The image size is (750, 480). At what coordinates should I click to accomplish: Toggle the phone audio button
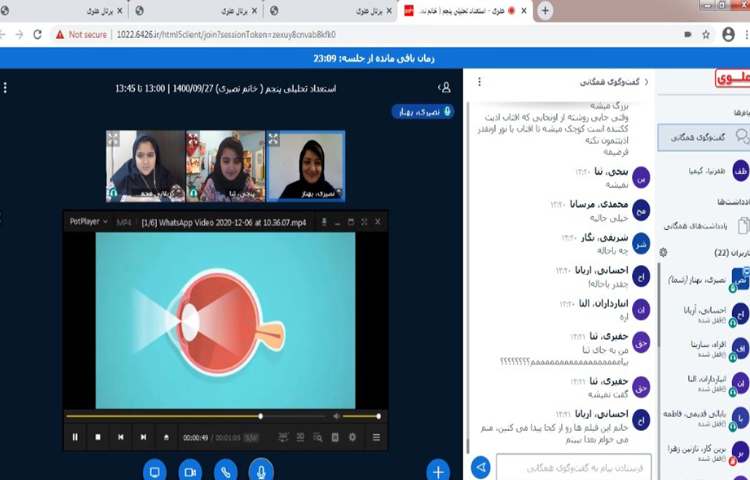point(226,470)
